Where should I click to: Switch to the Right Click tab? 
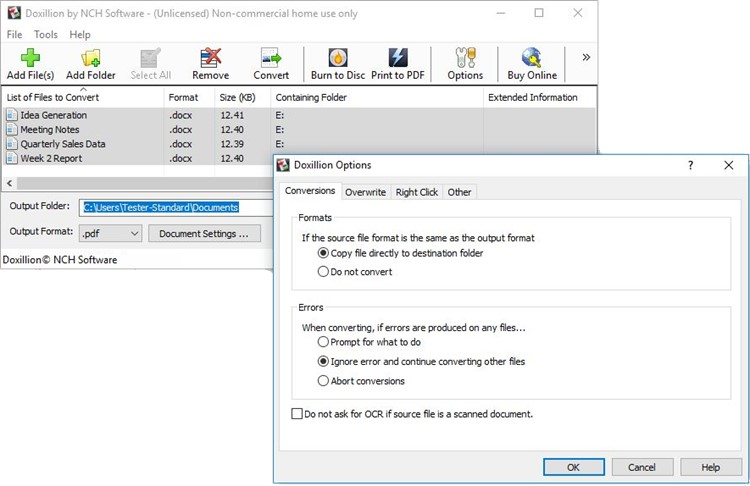pyautogui.click(x=417, y=192)
